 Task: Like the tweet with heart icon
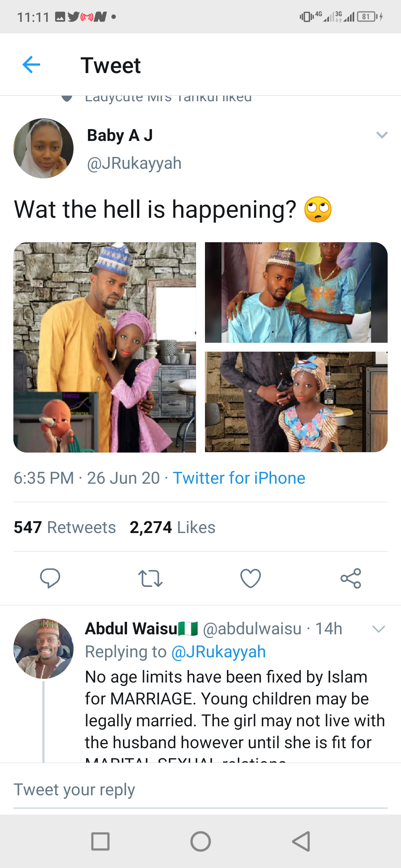coord(251,578)
